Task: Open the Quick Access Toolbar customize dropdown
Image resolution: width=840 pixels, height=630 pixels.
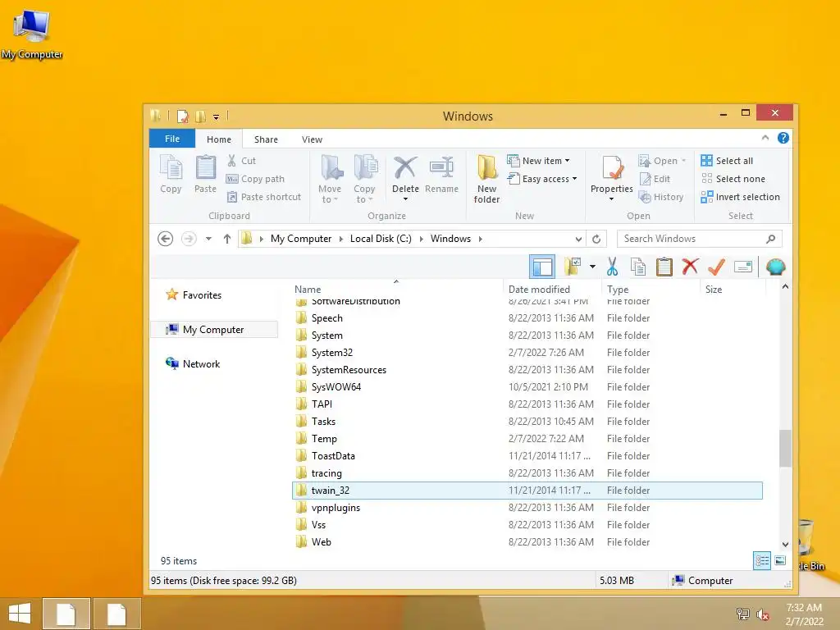Action: pyautogui.click(x=216, y=116)
